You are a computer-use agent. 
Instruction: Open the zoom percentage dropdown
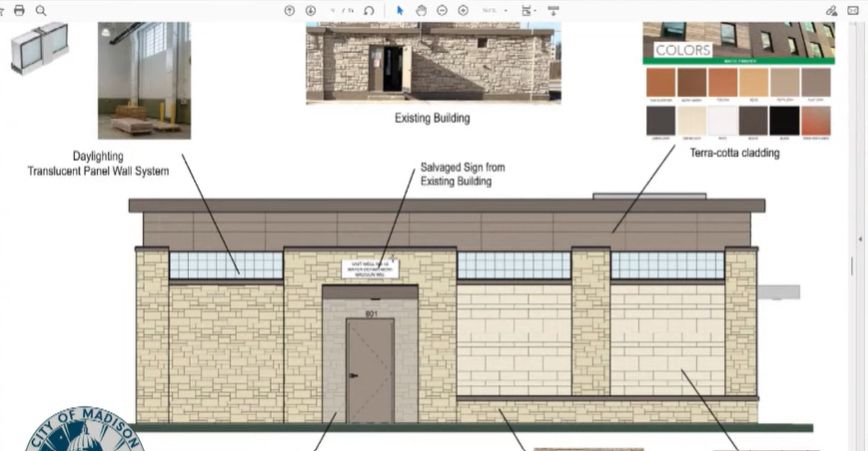[494, 10]
